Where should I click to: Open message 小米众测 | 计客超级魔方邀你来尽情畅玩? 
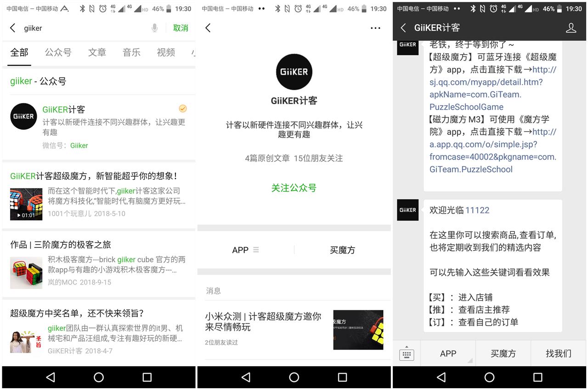click(x=263, y=322)
